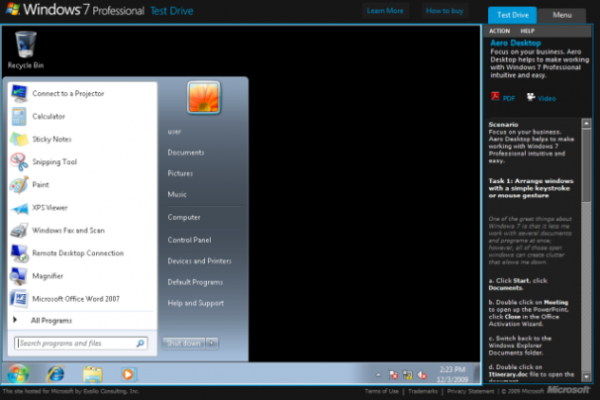Viewport: 600px width, 400px height.
Task: Show hidden tray icons arrow
Action: pos(378,375)
